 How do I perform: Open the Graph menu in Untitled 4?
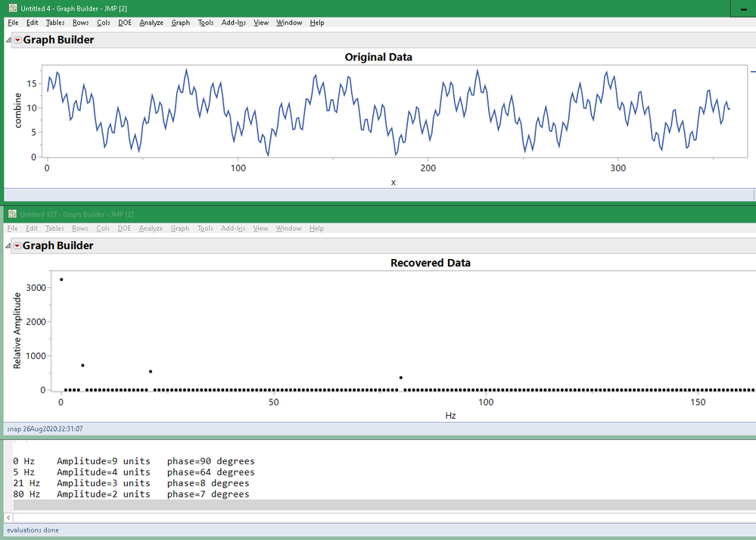[180, 23]
